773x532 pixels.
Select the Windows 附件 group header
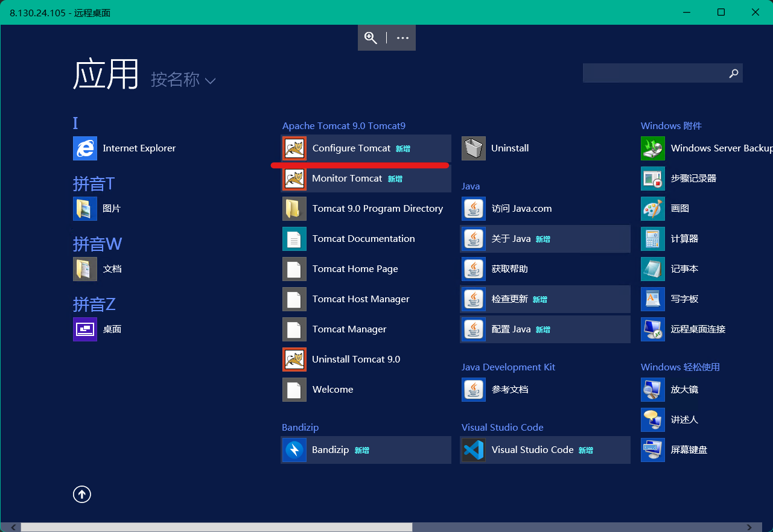click(x=671, y=126)
